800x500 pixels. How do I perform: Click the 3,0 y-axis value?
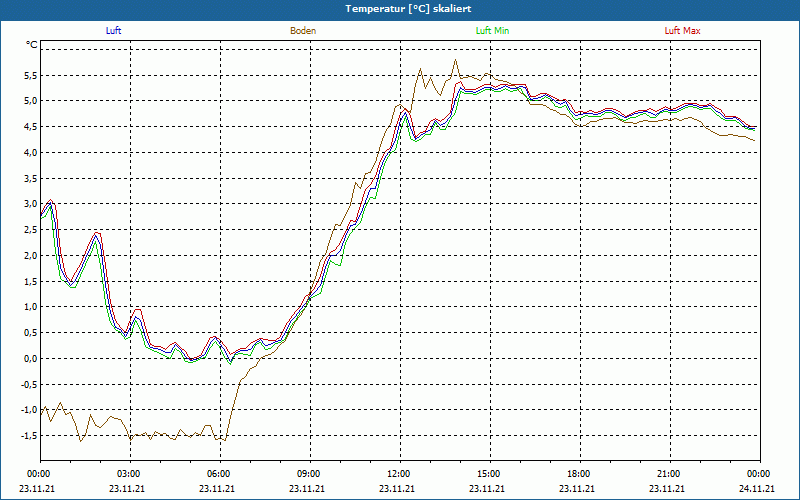click(x=31, y=204)
